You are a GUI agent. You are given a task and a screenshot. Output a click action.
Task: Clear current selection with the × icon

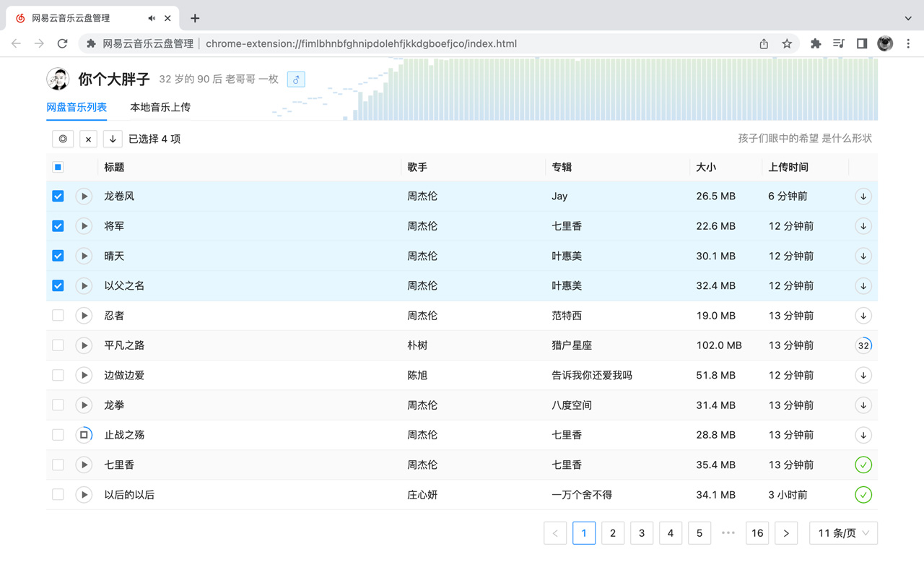click(87, 139)
